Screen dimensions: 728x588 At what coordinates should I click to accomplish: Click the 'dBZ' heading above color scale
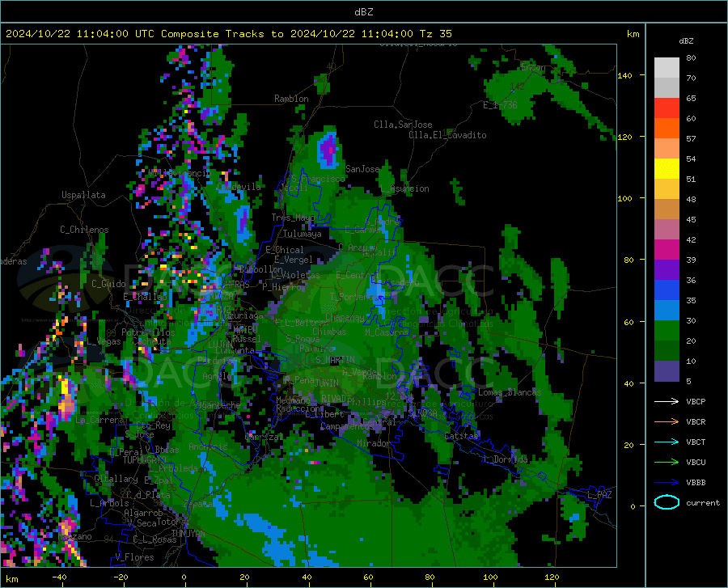click(x=686, y=40)
